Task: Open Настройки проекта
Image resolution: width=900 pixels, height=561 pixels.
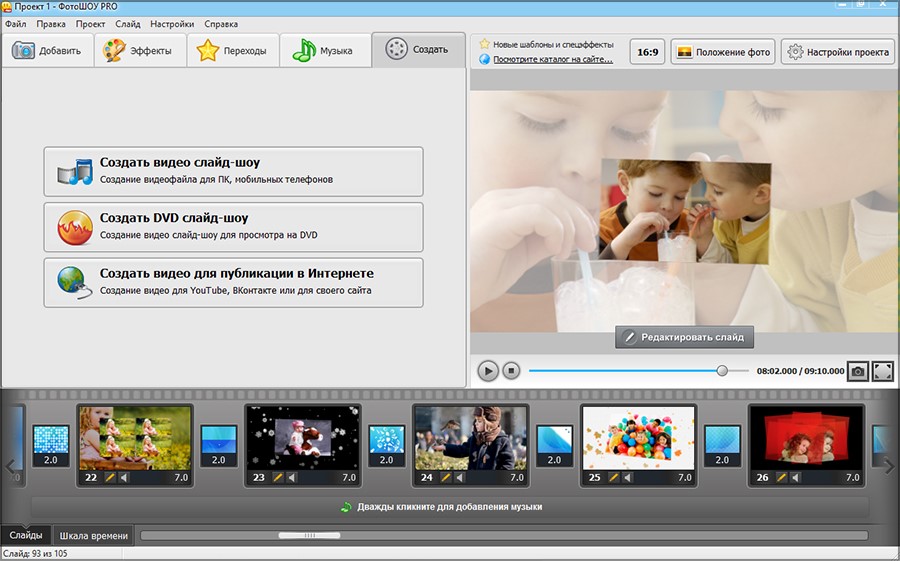Action: coord(838,52)
